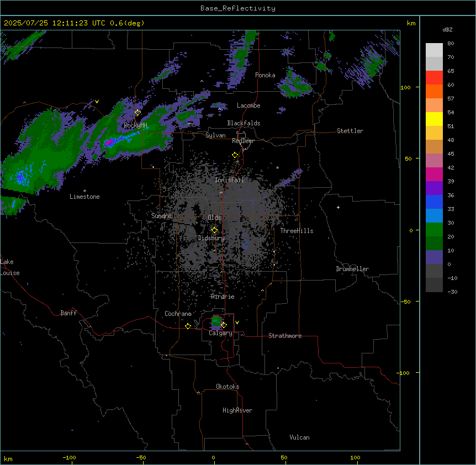
Task: Click the HighRiver label
Action: click(x=237, y=410)
